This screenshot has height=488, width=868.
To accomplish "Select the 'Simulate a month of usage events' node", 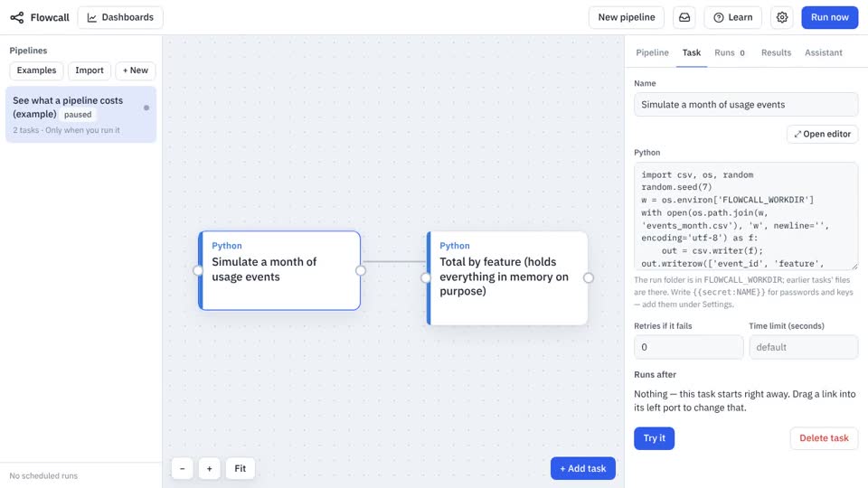I will tap(279, 270).
